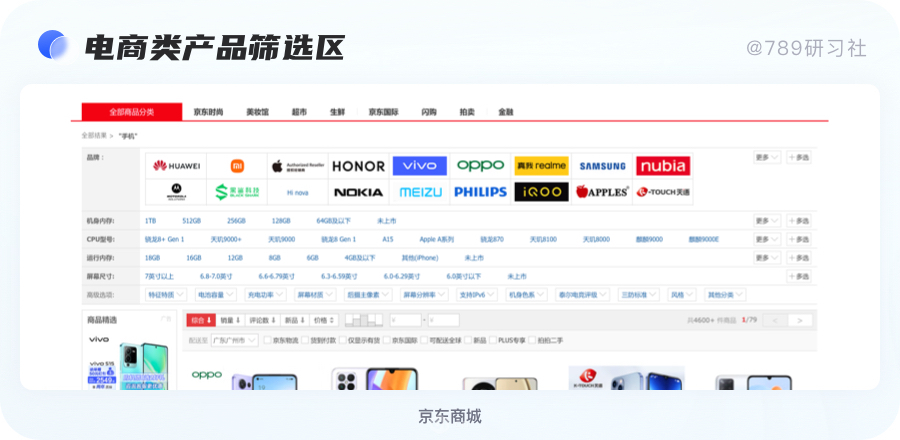The width and height of the screenshot is (900, 440).
Task: Toggle 京东国际 filter checkbox
Action: pyautogui.click(x=387, y=340)
